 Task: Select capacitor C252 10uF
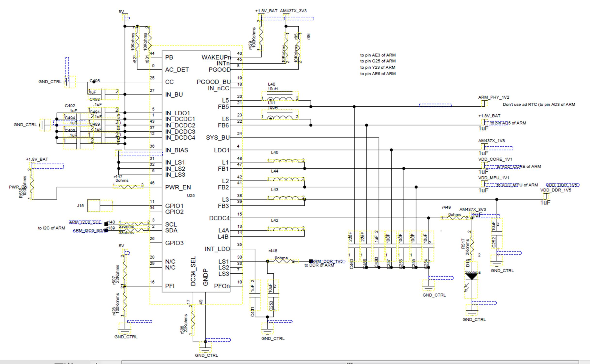click(x=497, y=233)
